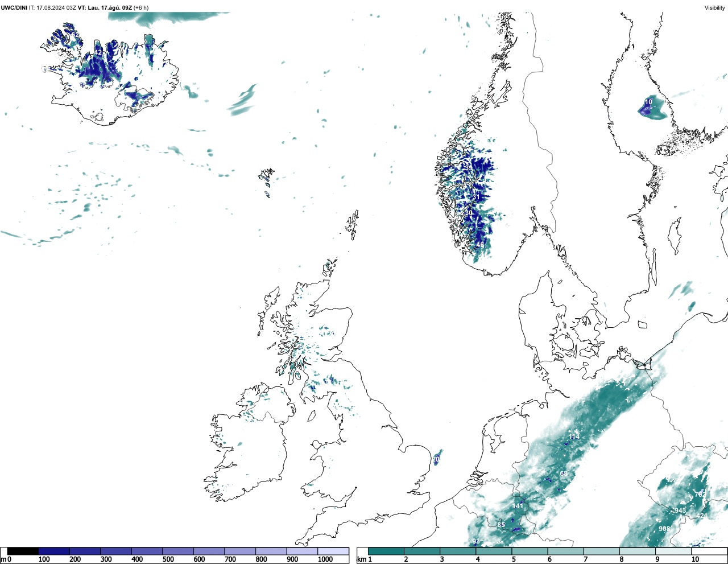Select the dark navy 100–200 m legend swatch
The height and width of the screenshot is (564, 728).
click(54, 551)
